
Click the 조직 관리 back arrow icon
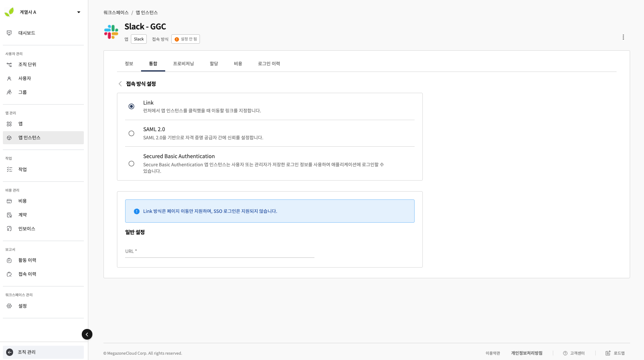point(10,352)
